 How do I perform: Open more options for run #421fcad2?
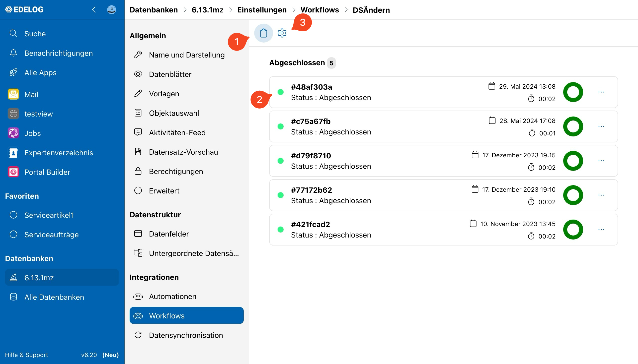point(601,230)
